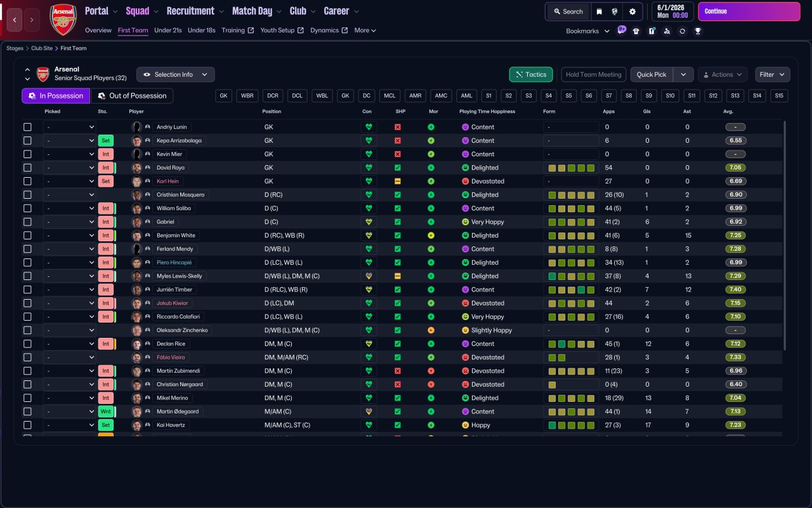The height and width of the screenshot is (508, 812).
Task: Tick the checkbox for Kai Havertz
Action: pyautogui.click(x=27, y=425)
